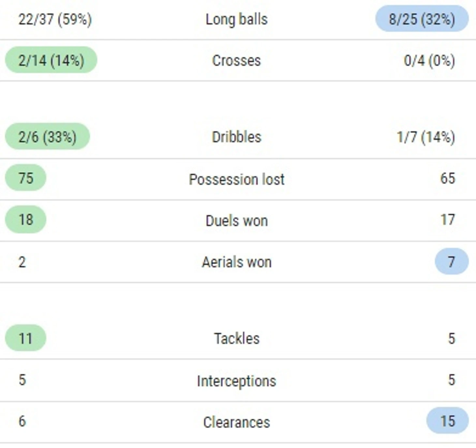The image size is (476, 448).
Task: Select the green 2/6 (33%) dribbles badge
Action: (x=47, y=136)
